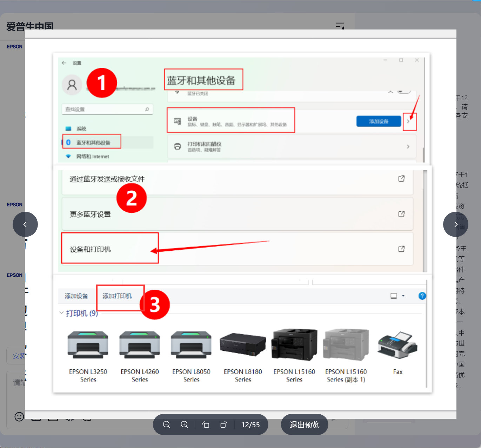Screen dimensions: 481x448
Task: Go to the next preview image
Action: pyautogui.click(x=455, y=224)
